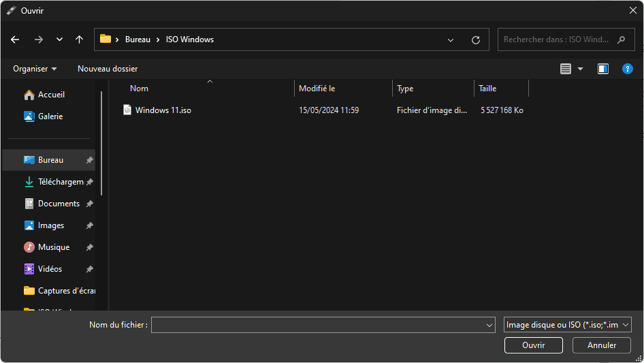Screen dimensions: 644x363
Task: Close the Ouvrir dialog
Action: [633, 10]
